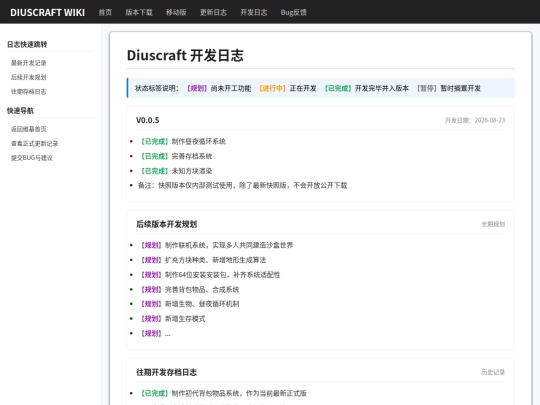Click the 返回维基首页 sidebar link
The height and width of the screenshot is (405, 540).
29,129
